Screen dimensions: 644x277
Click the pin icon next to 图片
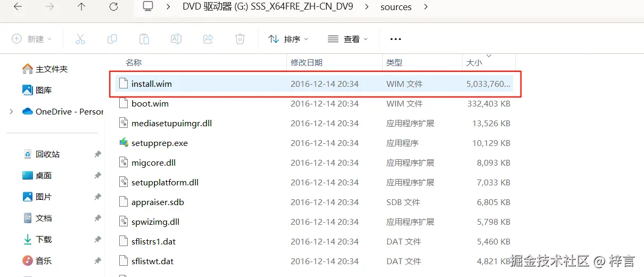click(97, 197)
